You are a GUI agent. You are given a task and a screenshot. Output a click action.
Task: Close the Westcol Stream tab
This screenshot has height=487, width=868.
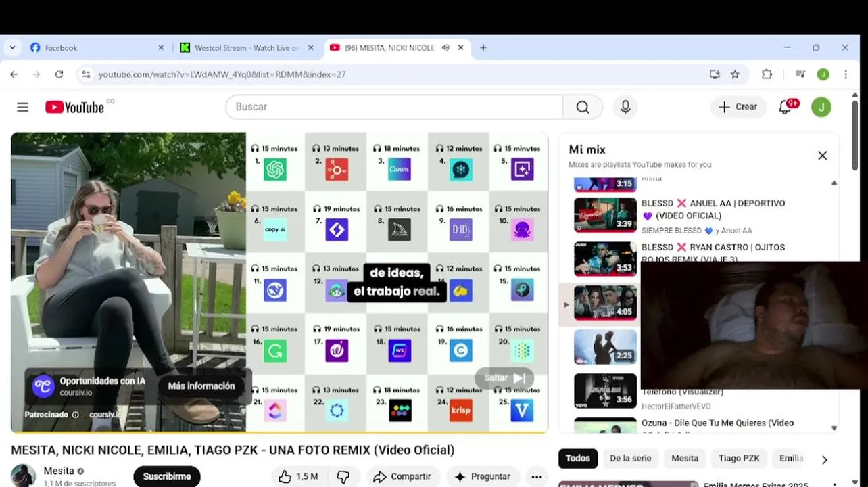point(311,47)
